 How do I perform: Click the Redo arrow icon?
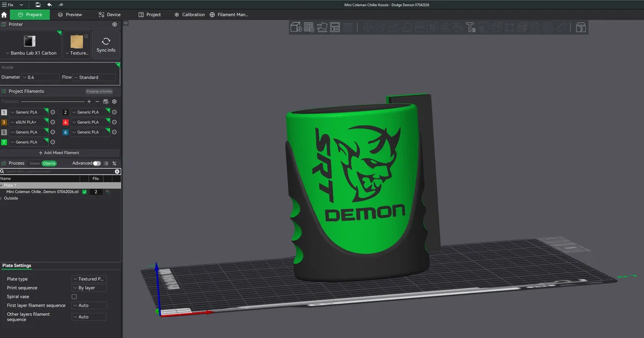pyautogui.click(x=61, y=4)
